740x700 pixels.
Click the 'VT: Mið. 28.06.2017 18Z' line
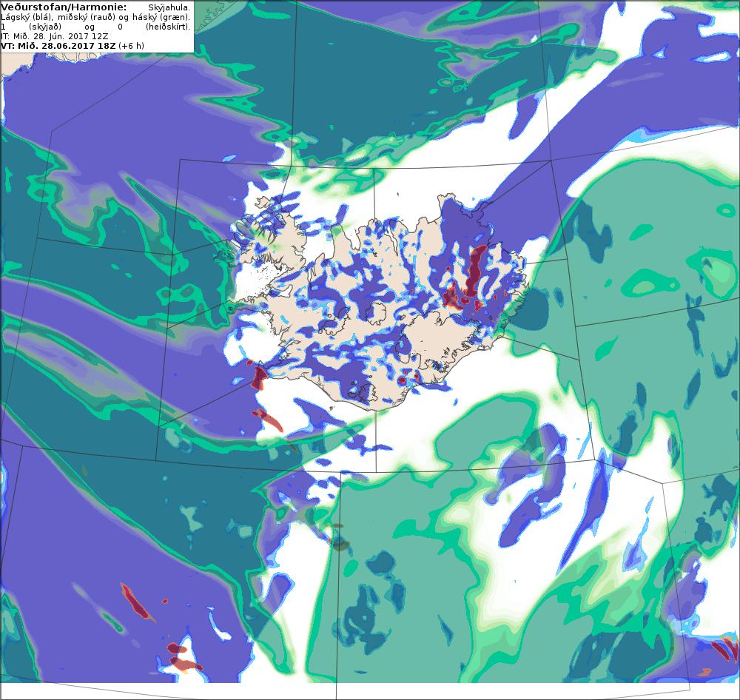pyautogui.click(x=58, y=46)
